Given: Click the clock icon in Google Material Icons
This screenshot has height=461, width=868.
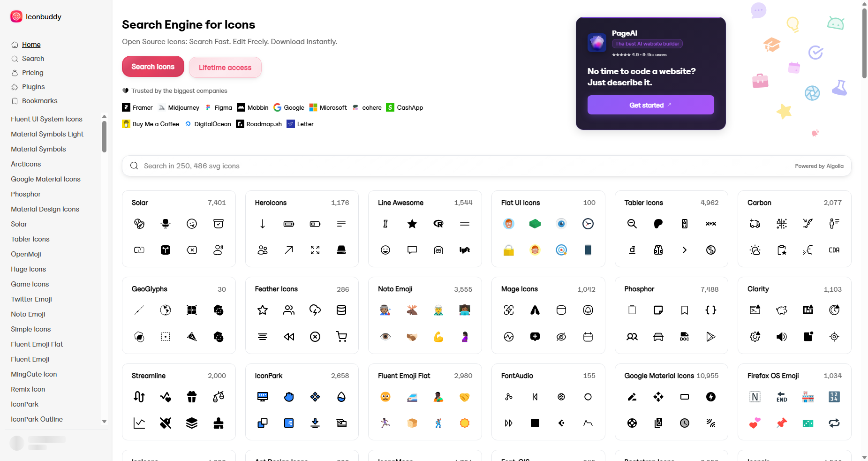Looking at the screenshot, I should click(685, 423).
